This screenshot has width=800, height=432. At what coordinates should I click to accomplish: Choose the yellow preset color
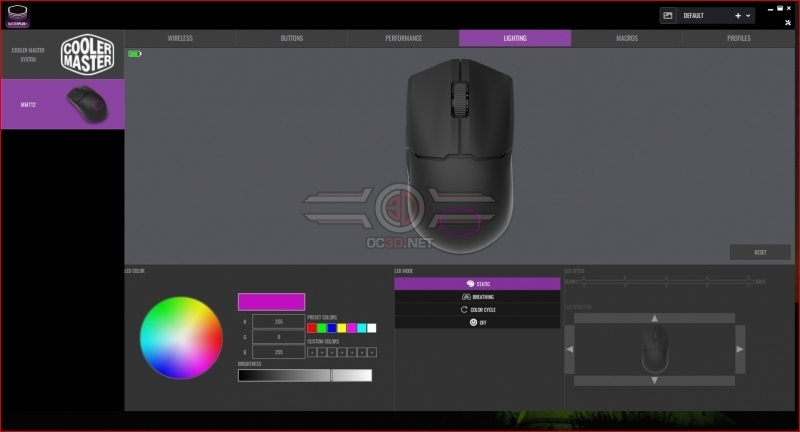[x=342, y=328]
